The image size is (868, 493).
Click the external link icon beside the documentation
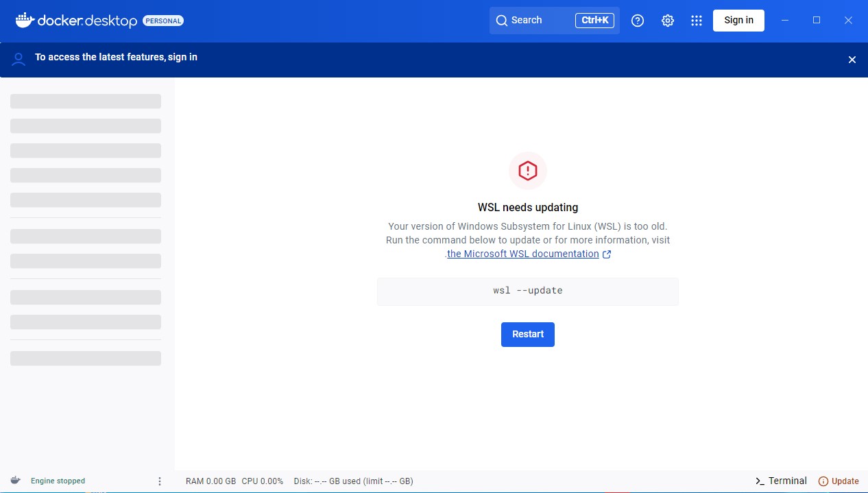607,254
